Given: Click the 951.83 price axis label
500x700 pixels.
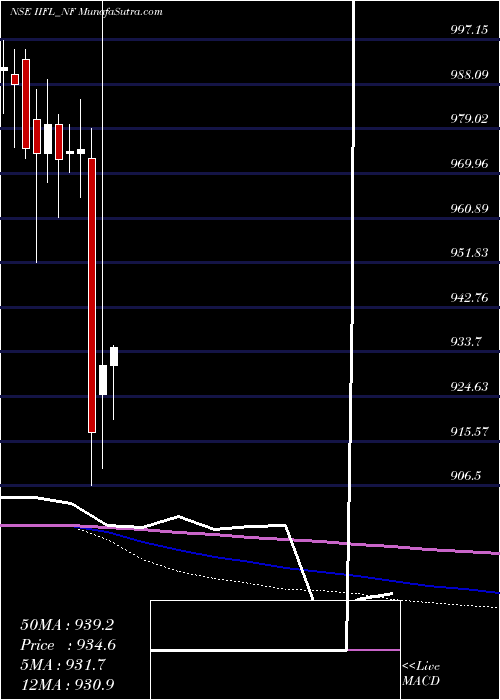Looking at the screenshot, I should pyautogui.click(x=469, y=253).
